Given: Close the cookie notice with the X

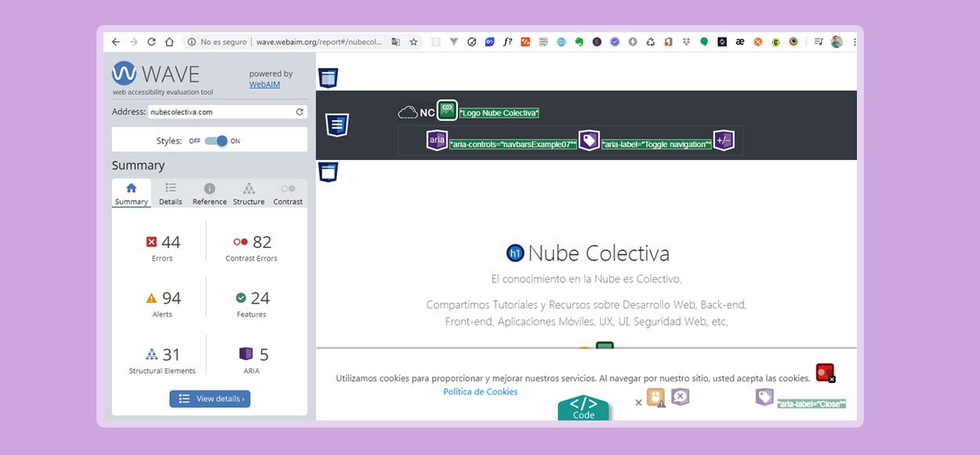Looking at the screenshot, I should pyautogui.click(x=638, y=402).
